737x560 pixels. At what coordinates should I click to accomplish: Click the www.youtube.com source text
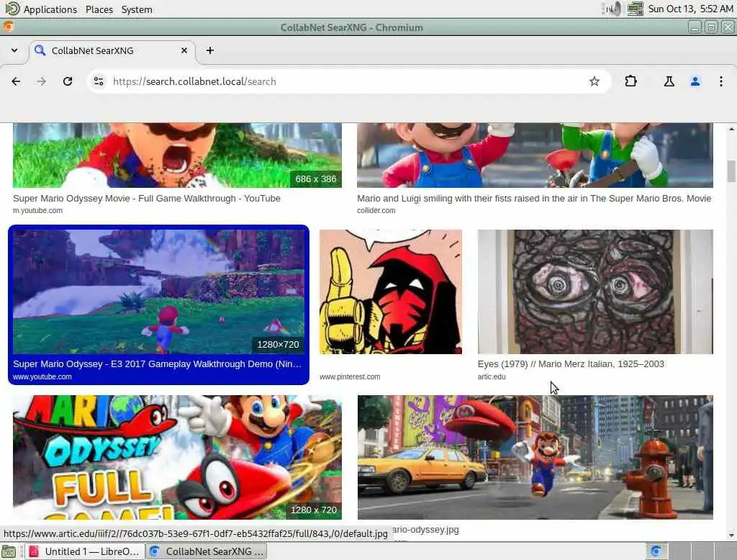(x=42, y=376)
